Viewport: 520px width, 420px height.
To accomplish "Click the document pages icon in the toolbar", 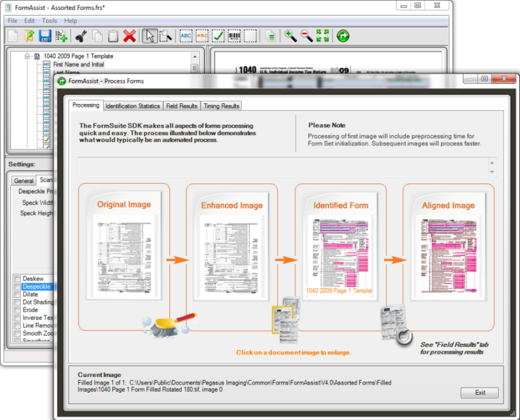I will click(270, 36).
